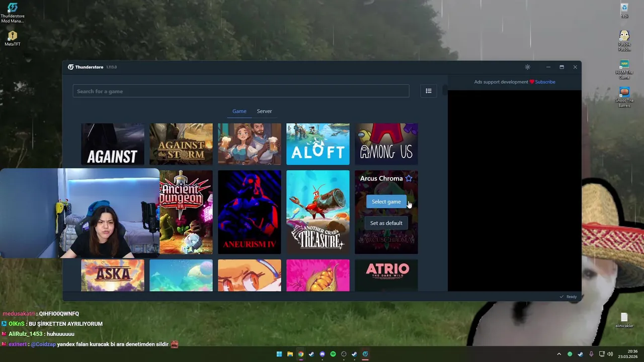Select the pink game thumbnail beside Atrio
The height and width of the screenshot is (362, 644).
(318, 275)
